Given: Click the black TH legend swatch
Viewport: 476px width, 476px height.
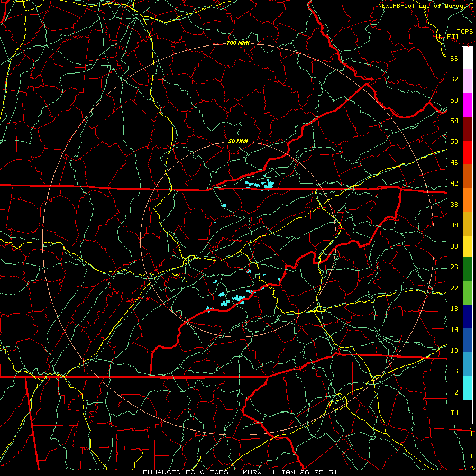Looking at the screenshot, I should click(x=467, y=411).
